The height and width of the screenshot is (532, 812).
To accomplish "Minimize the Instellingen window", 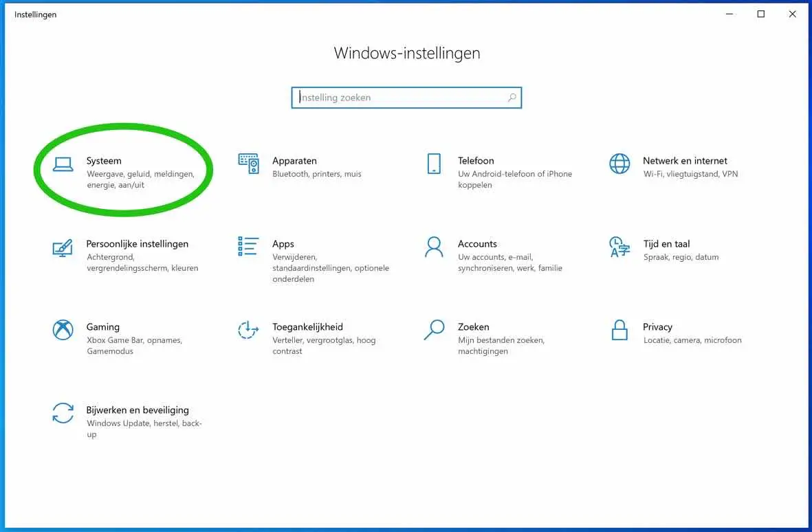I will point(729,14).
